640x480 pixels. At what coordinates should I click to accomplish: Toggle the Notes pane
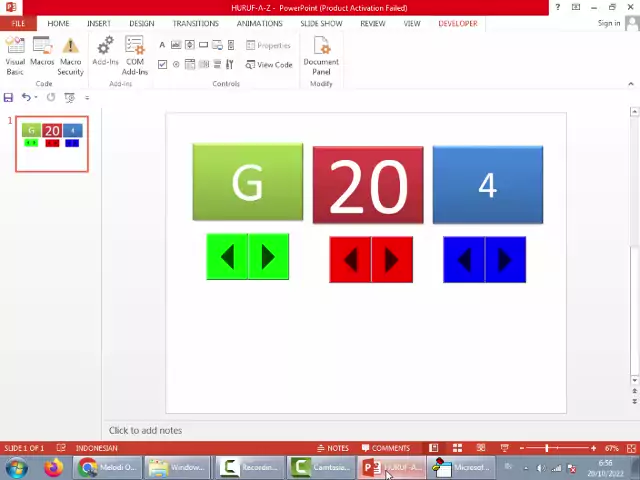(x=333, y=448)
